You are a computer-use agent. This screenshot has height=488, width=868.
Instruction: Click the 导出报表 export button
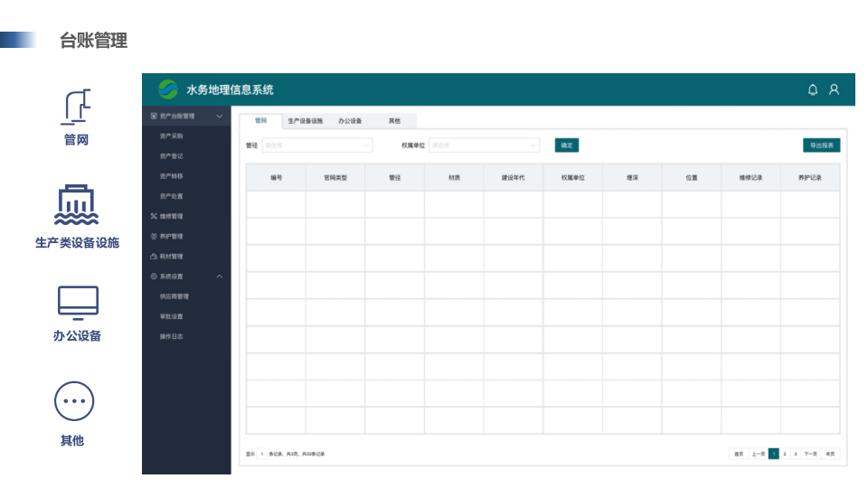[822, 145]
